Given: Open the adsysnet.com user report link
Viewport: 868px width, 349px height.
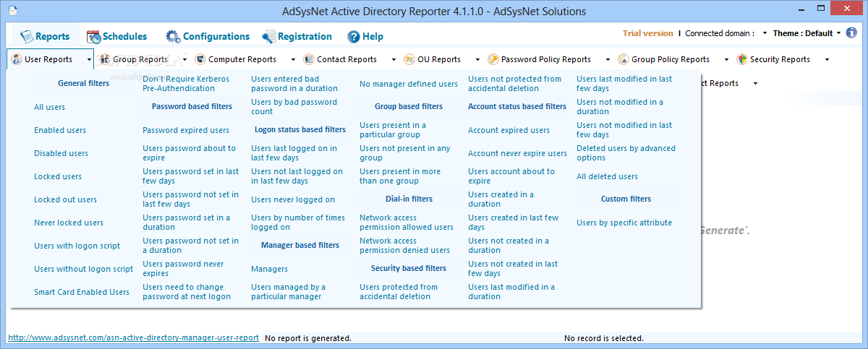Looking at the screenshot, I should pos(133,337).
